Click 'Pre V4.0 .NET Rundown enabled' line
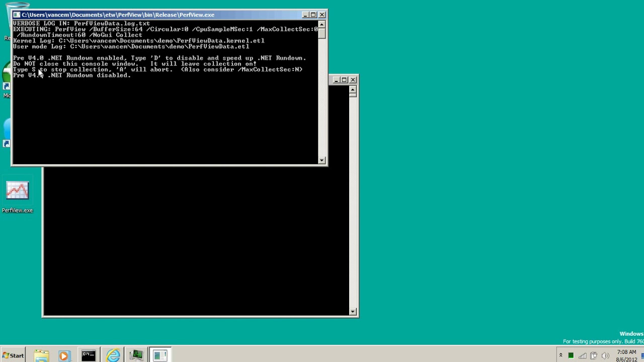Image resolution: width=644 pixels, height=362 pixels. tap(159, 58)
